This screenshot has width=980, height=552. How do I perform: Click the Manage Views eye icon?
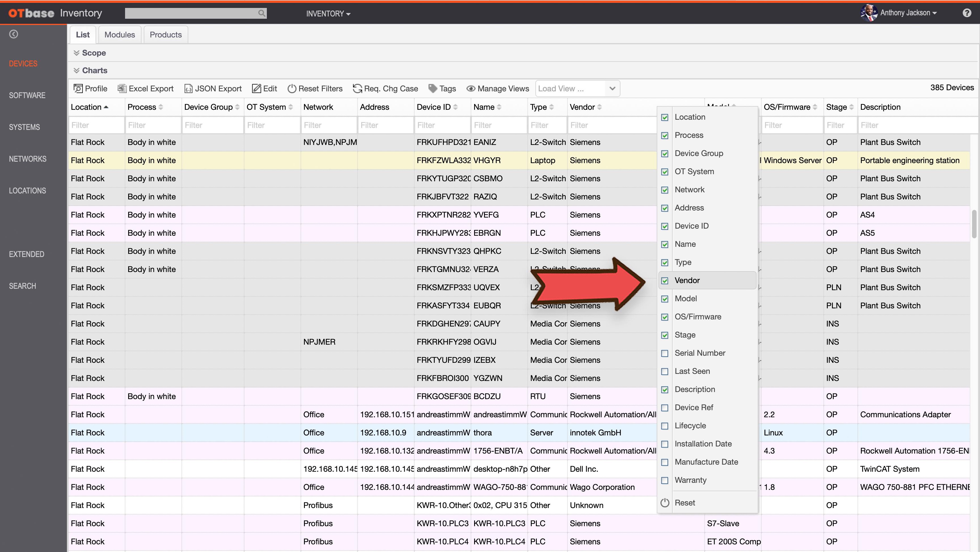click(471, 89)
